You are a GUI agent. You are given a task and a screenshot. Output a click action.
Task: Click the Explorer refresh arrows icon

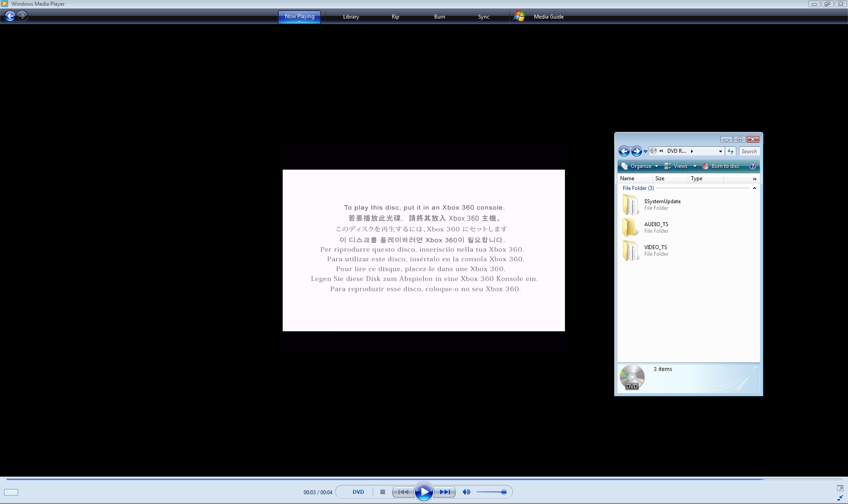tap(731, 151)
